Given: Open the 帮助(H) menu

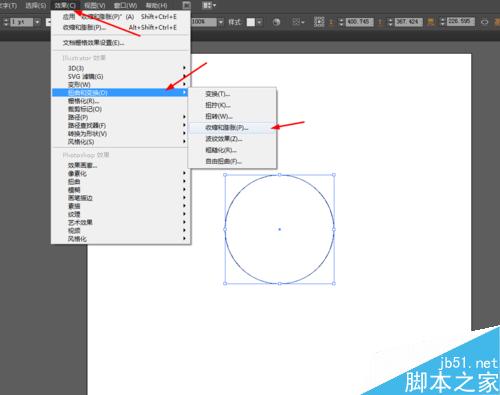Looking at the screenshot, I should tap(157, 5).
